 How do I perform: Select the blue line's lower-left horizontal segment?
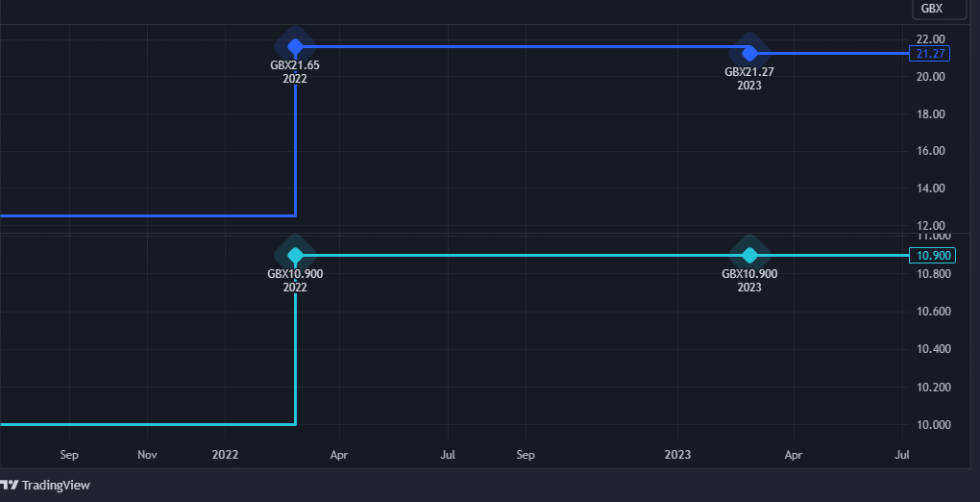click(144, 215)
